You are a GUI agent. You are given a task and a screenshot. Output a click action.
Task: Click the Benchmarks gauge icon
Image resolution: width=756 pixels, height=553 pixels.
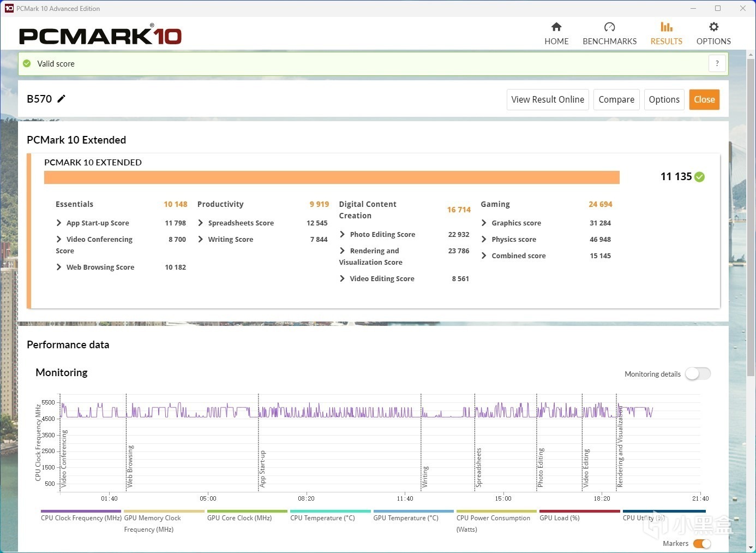click(609, 27)
